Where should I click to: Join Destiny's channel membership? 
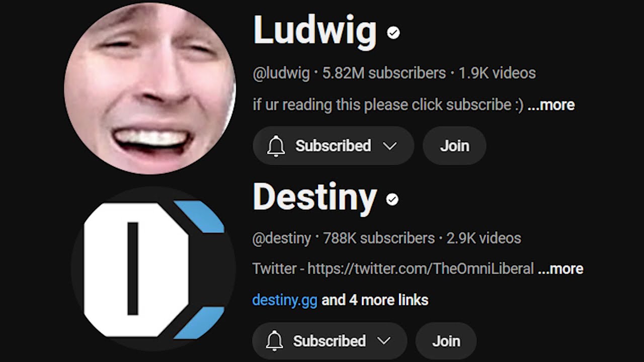click(x=446, y=341)
